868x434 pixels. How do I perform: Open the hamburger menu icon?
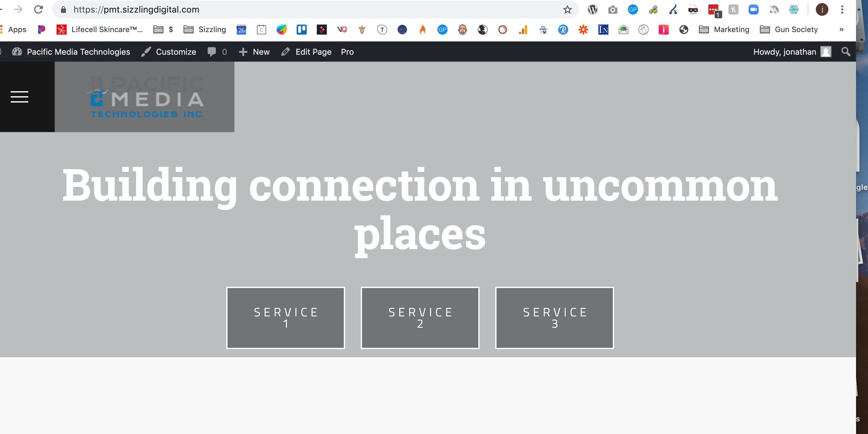(19, 97)
